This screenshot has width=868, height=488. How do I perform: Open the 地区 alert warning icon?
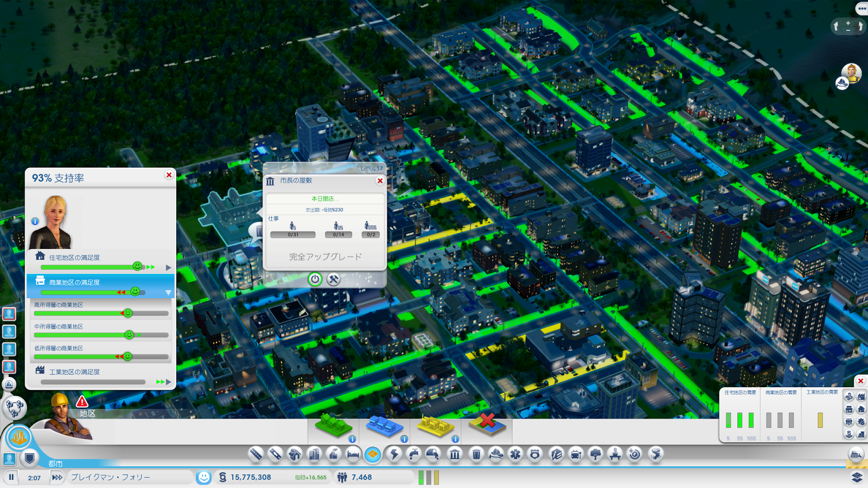[x=82, y=402]
